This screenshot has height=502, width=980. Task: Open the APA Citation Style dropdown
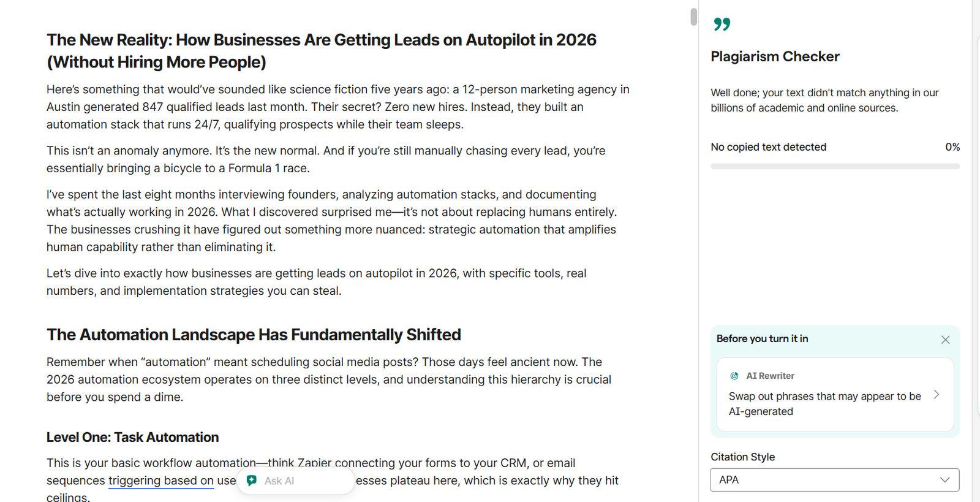834,480
